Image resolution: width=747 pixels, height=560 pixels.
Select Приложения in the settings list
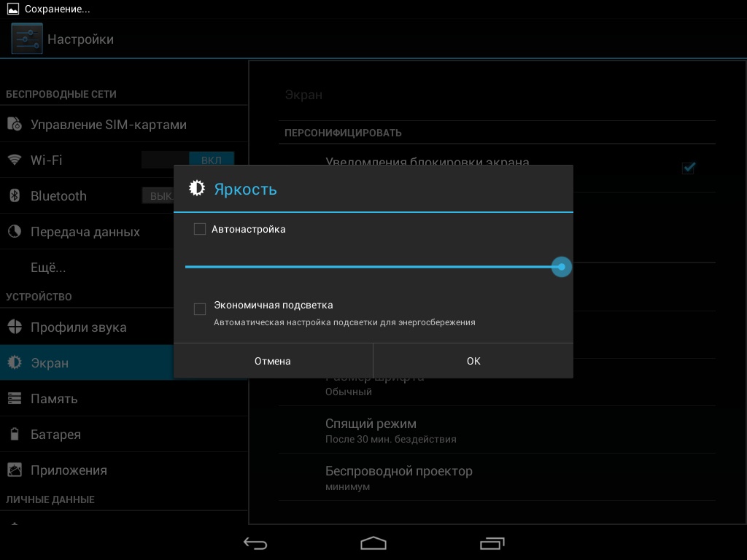click(x=69, y=470)
